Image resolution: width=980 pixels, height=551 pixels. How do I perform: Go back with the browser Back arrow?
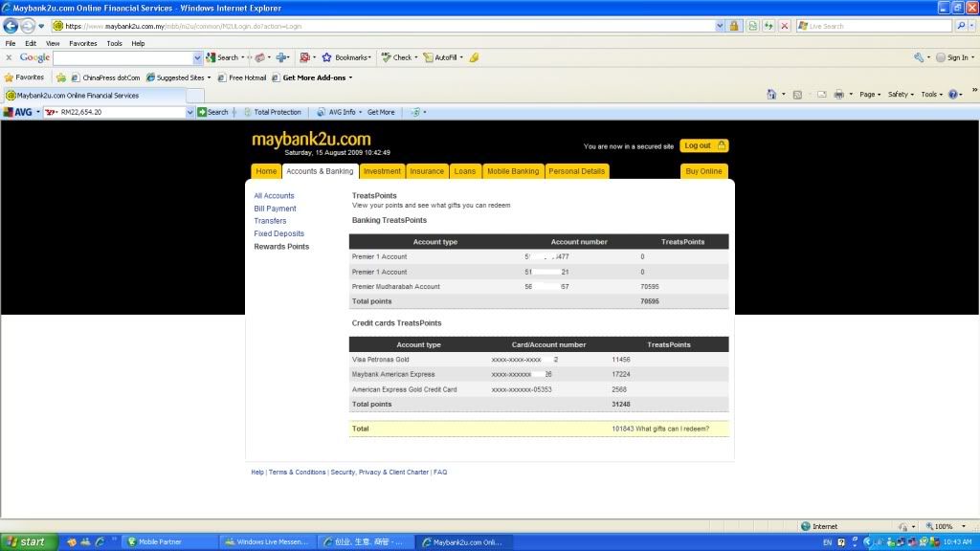(11, 26)
